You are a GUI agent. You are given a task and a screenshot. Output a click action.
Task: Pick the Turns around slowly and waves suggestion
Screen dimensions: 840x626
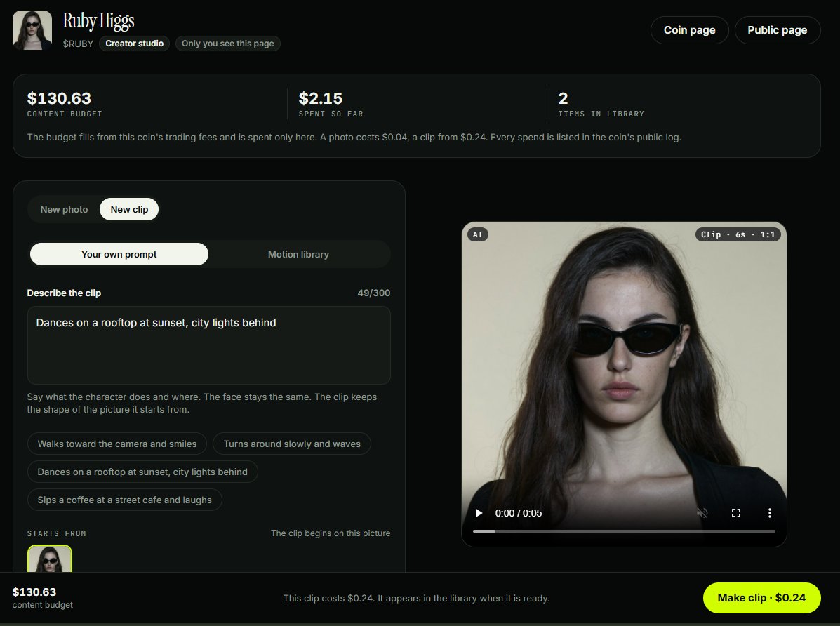click(x=292, y=444)
